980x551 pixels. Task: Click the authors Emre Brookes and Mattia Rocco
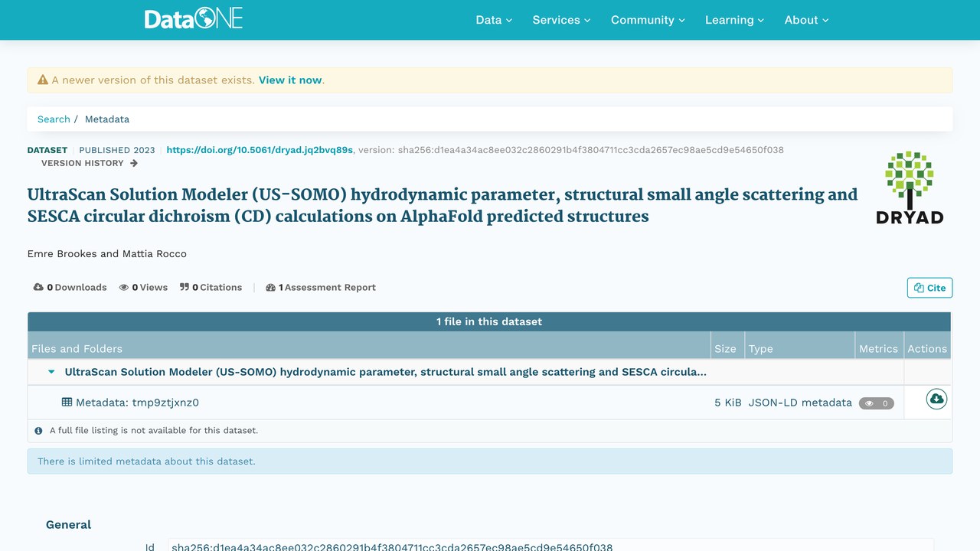[x=107, y=253]
